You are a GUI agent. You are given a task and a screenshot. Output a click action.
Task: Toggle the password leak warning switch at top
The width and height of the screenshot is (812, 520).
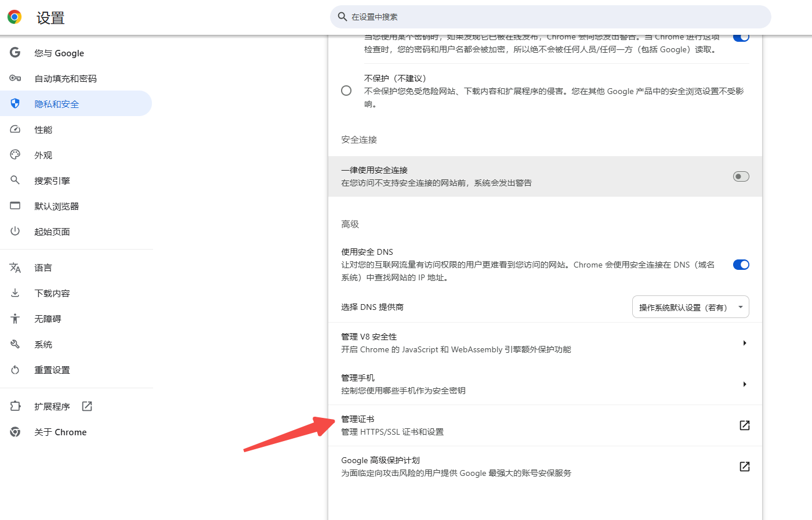coord(741,38)
